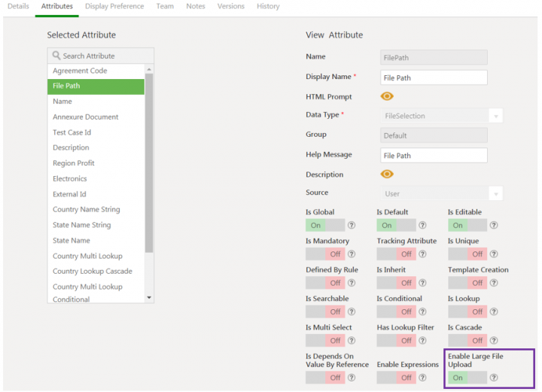The image size is (542, 392).
Task: Show Description using eye icon
Action: tap(387, 174)
